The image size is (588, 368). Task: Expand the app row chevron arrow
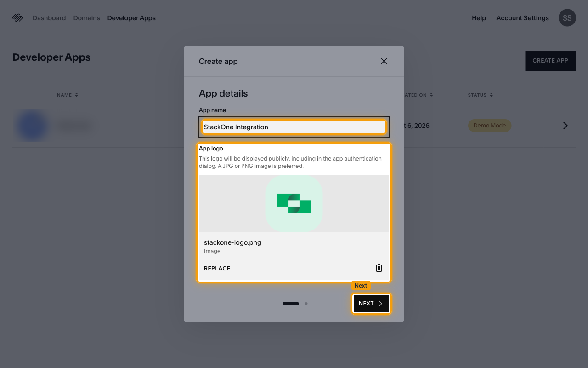(565, 126)
